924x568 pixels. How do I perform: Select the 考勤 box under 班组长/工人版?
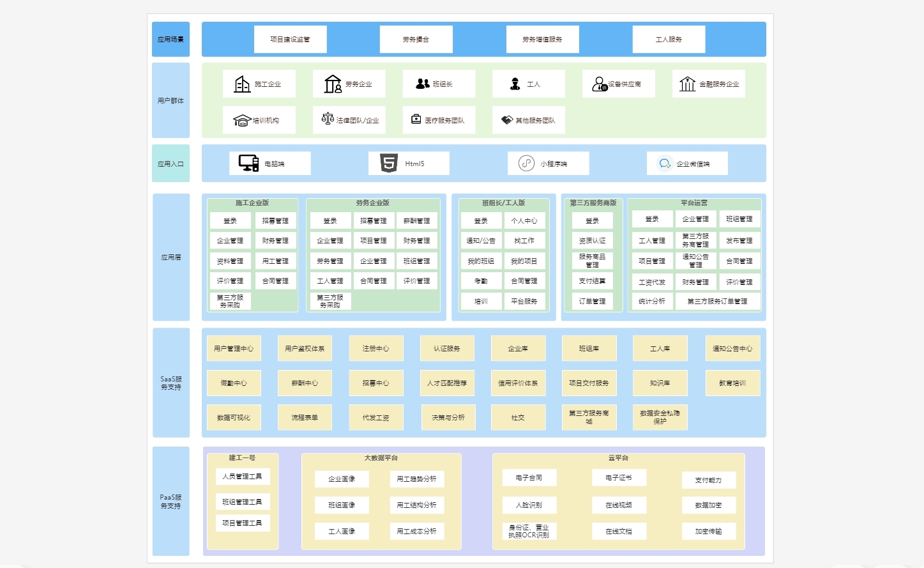coord(481,280)
